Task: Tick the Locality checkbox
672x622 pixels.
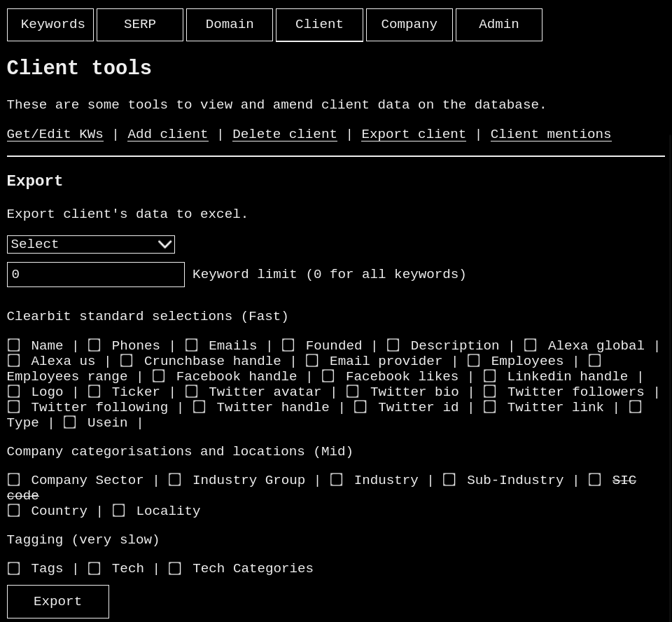Action: [x=119, y=511]
